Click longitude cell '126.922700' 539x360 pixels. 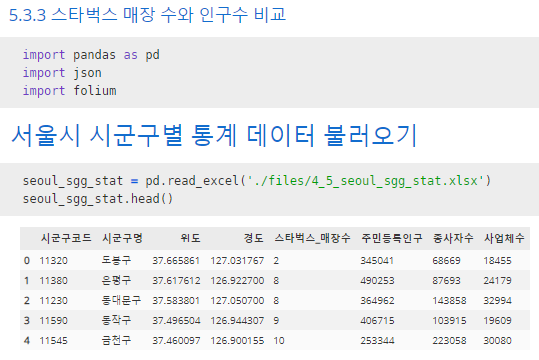point(237,281)
